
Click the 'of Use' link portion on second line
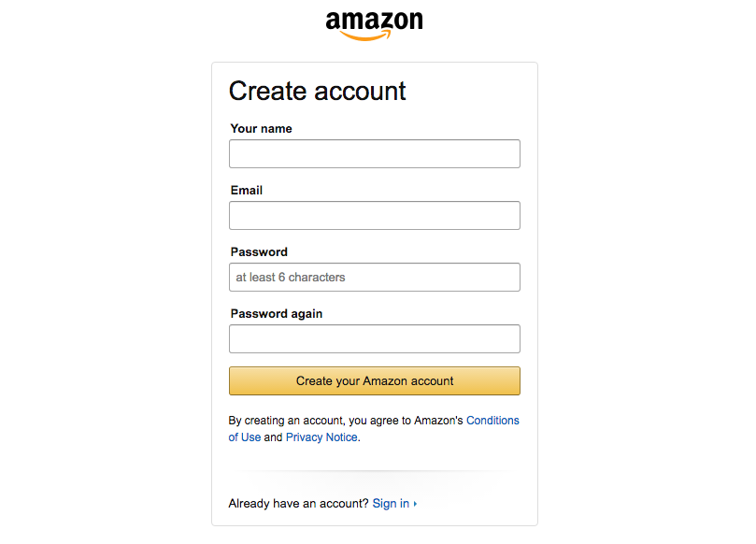point(245,437)
